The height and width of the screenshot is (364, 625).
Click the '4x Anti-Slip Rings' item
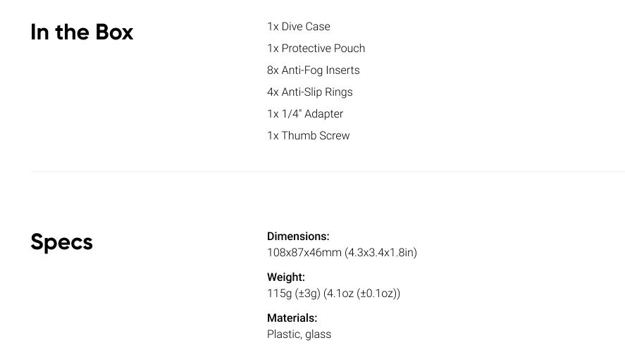tap(310, 92)
